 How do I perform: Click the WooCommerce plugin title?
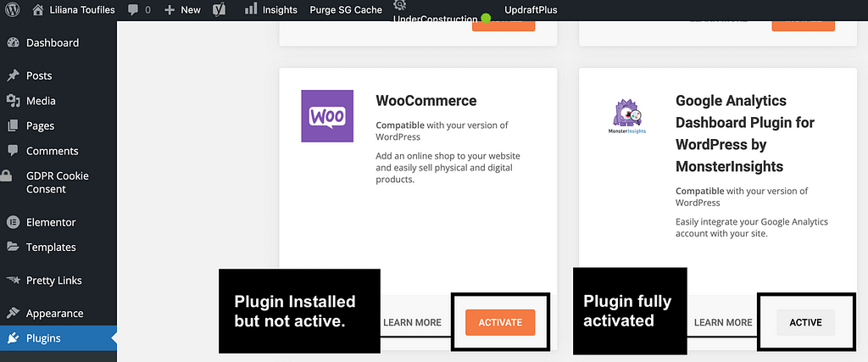click(426, 101)
